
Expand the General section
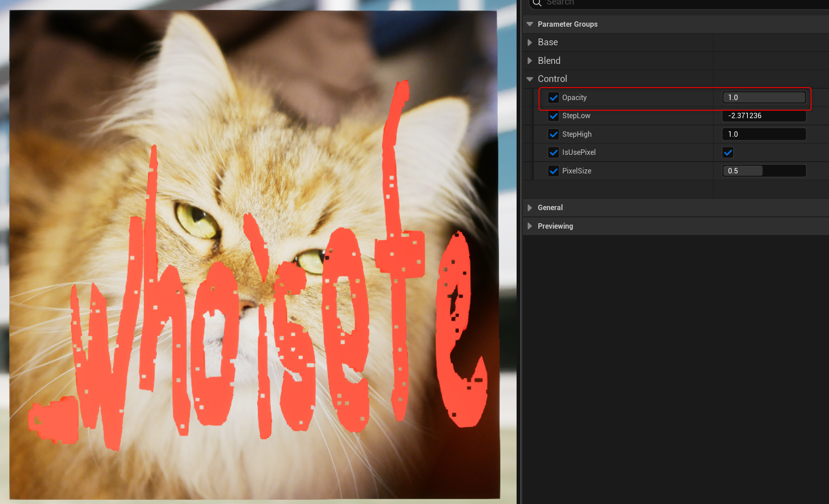pyautogui.click(x=530, y=207)
